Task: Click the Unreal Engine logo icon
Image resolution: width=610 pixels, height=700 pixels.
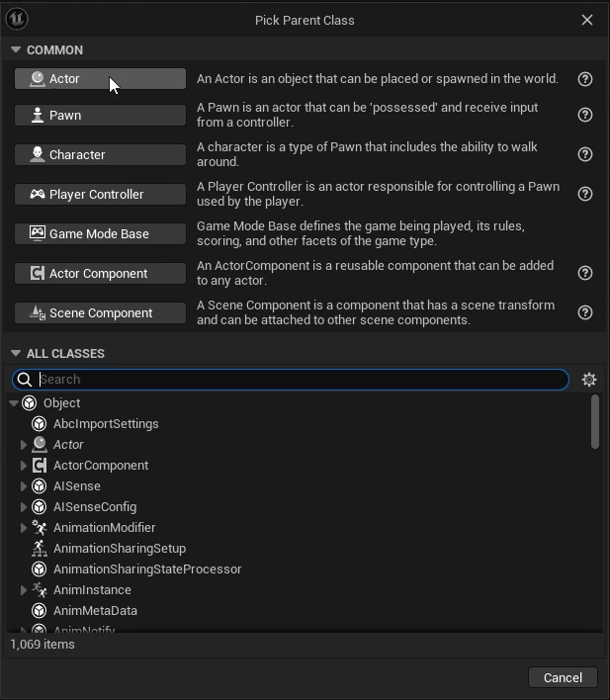Action: [x=17, y=19]
